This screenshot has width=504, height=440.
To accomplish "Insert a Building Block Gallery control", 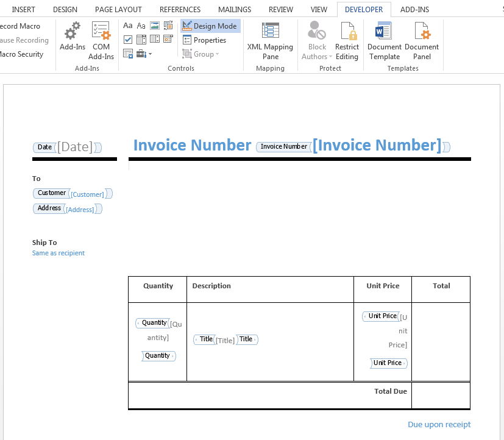I will click(168, 26).
